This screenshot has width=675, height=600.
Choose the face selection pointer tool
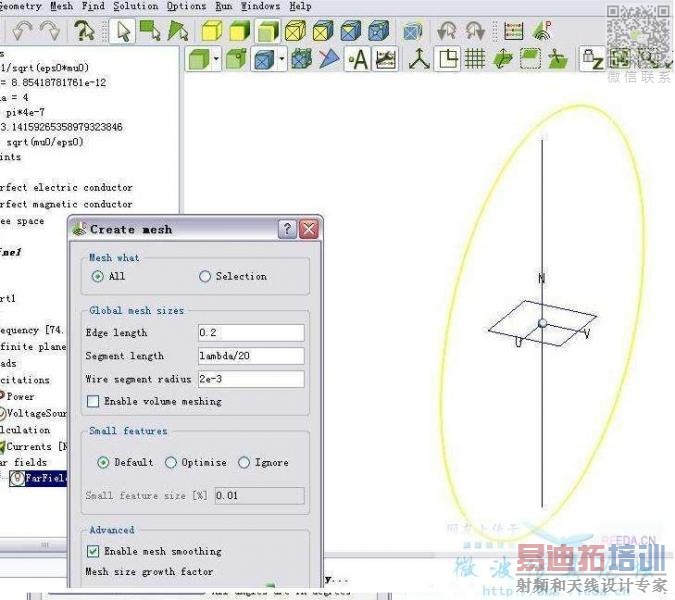(150, 31)
